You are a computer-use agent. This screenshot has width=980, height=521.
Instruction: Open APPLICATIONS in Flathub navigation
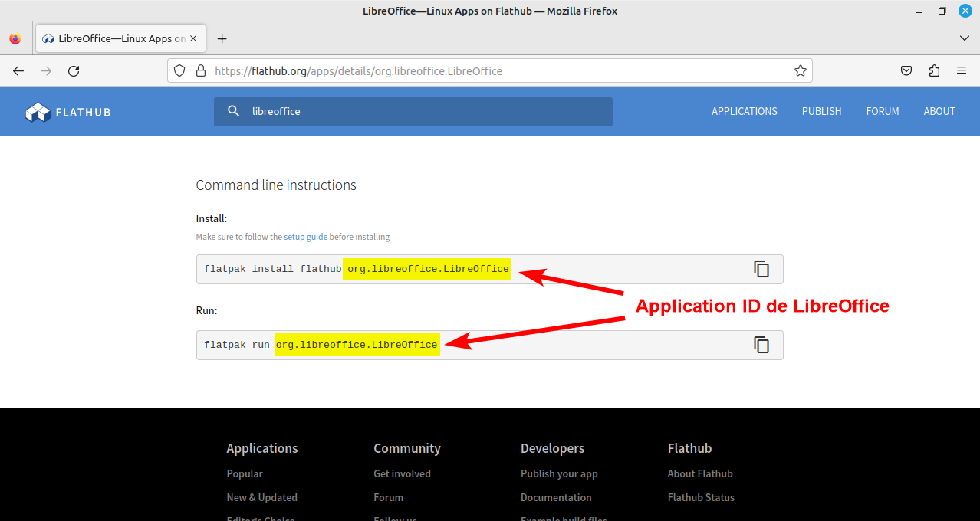click(x=745, y=111)
